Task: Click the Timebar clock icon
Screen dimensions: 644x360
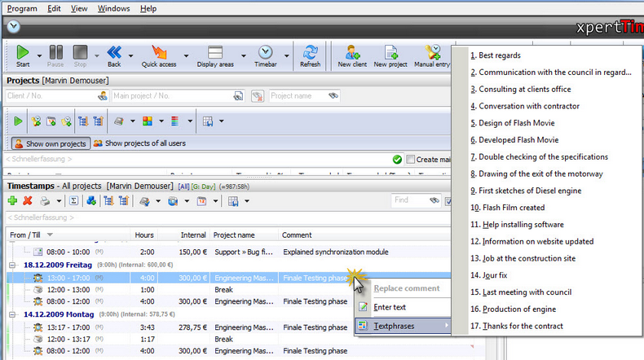Action: point(265,52)
